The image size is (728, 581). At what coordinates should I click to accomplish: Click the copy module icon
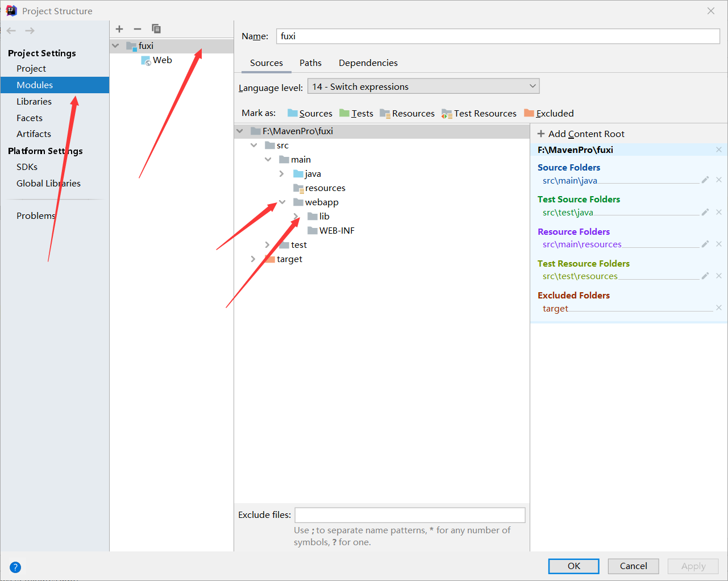click(156, 28)
